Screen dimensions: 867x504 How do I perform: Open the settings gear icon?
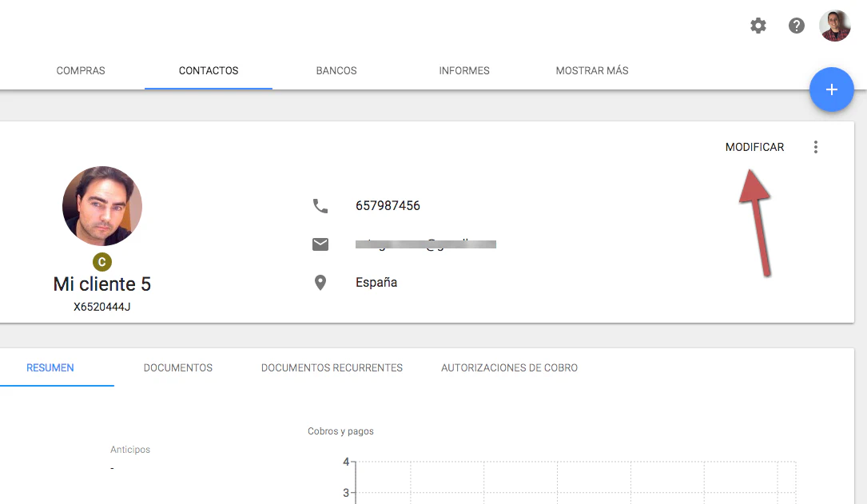tap(758, 25)
